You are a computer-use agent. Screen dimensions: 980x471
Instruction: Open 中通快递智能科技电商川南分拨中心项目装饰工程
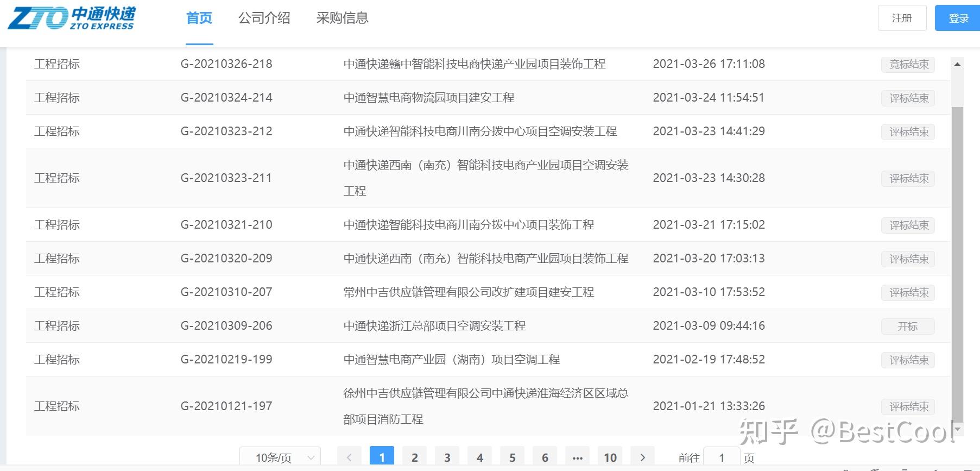coord(469,225)
